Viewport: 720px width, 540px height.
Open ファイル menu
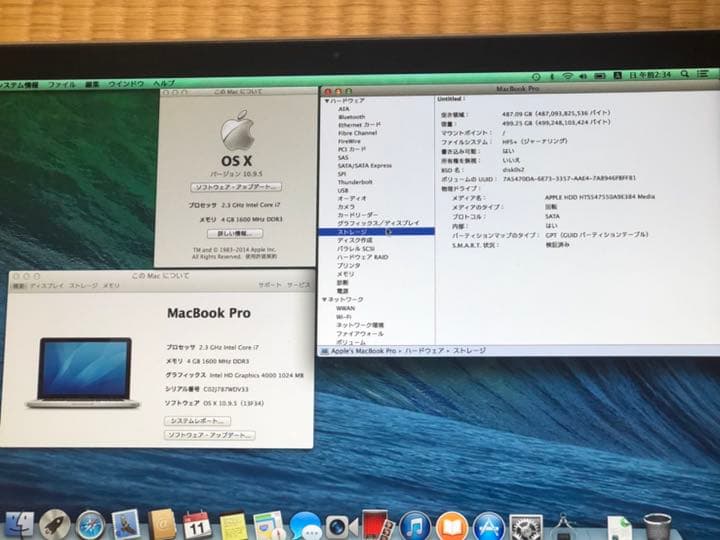(62, 84)
